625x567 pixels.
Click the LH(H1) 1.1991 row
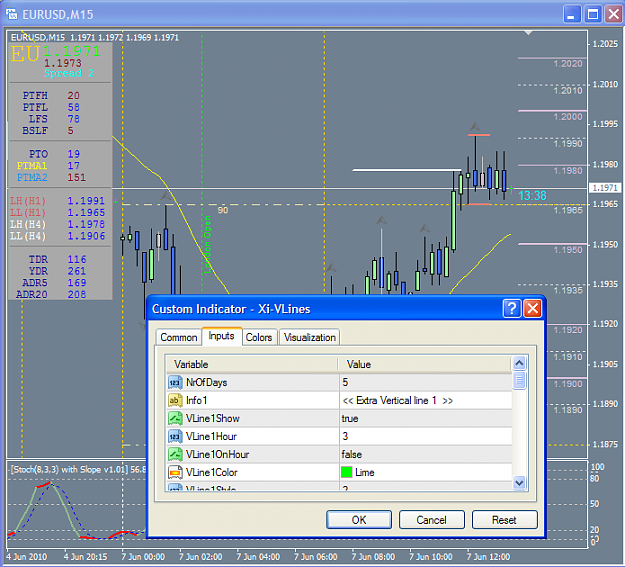click(57, 201)
